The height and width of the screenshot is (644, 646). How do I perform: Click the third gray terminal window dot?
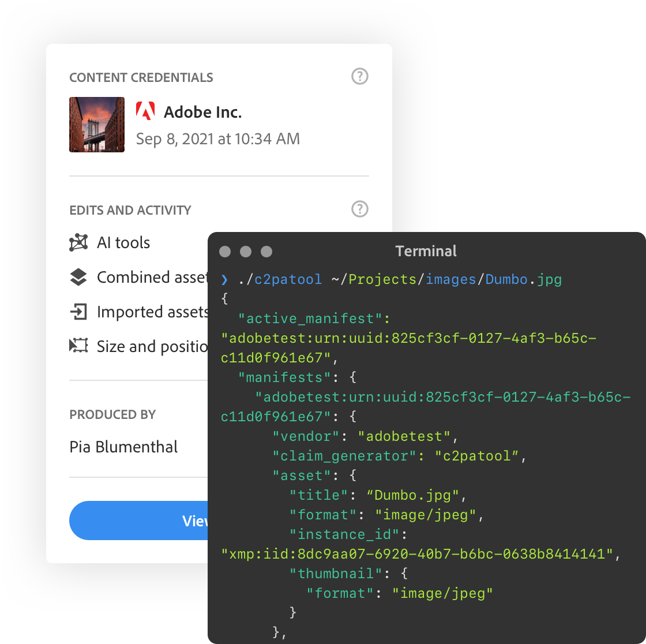click(266, 252)
